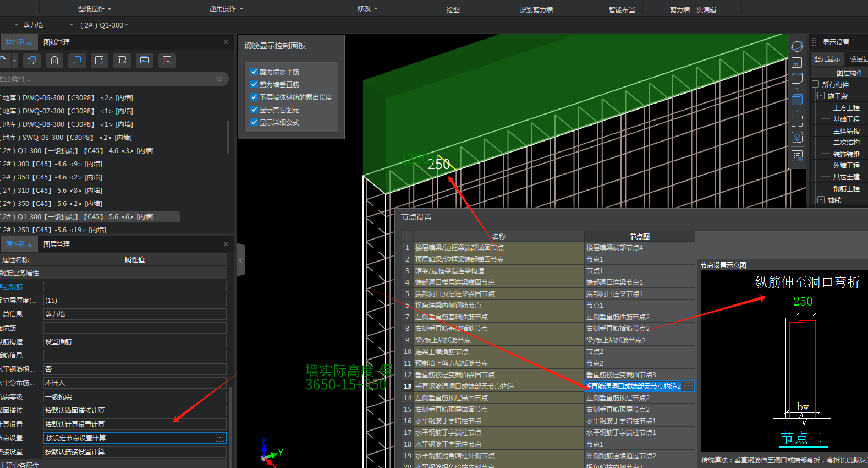Expand the arrow below wireframe cube icon
This screenshot has width=868, height=468.
pos(797,89)
